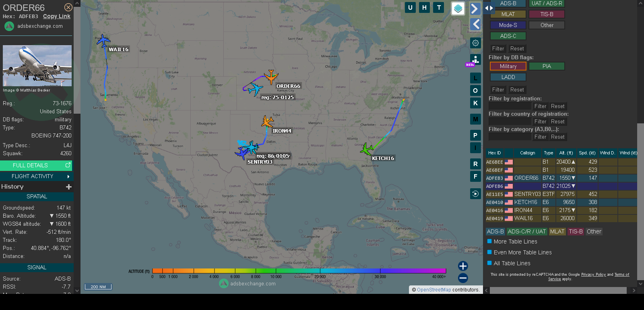This screenshot has height=310, width=644.
Task: Toggle the M map option button
Action: coord(475,119)
